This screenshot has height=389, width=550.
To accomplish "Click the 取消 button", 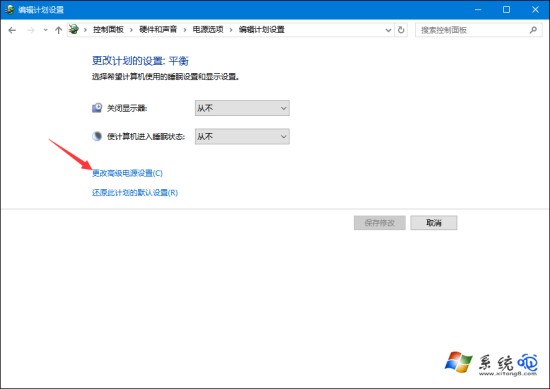I will point(434,223).
